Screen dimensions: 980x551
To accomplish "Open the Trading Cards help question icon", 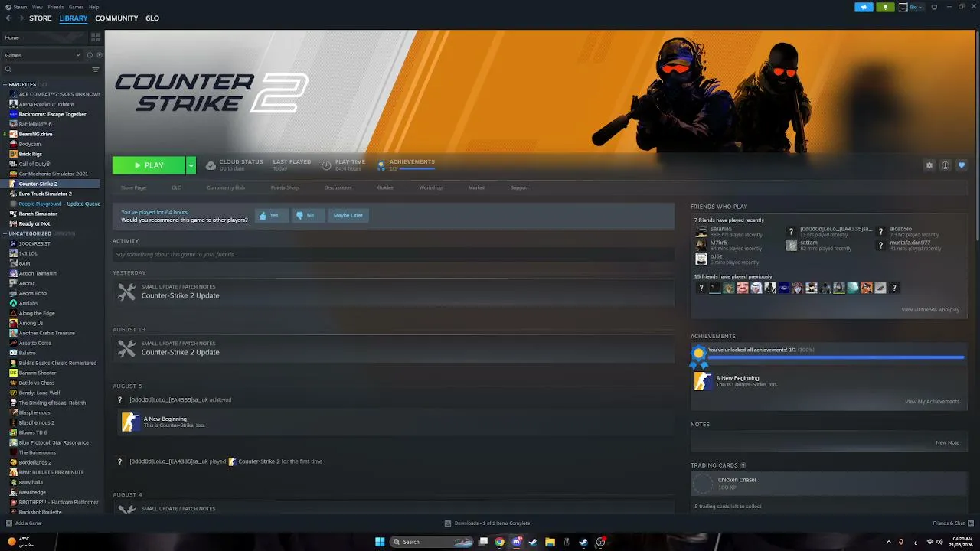I will pos(743,465).
